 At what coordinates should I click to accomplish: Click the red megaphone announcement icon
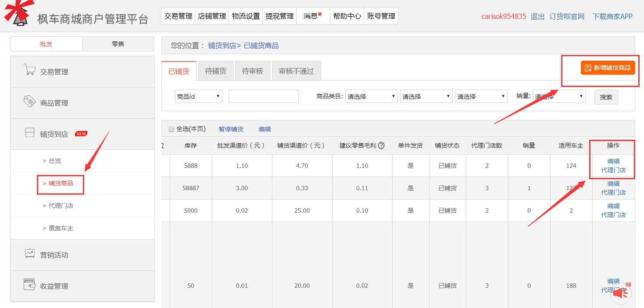[x=621, y=292]
